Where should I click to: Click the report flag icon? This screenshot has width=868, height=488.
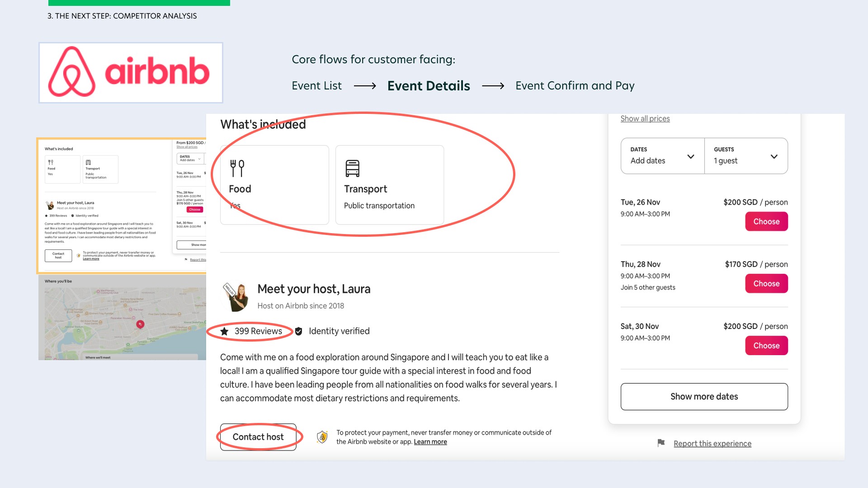[661, 443]
